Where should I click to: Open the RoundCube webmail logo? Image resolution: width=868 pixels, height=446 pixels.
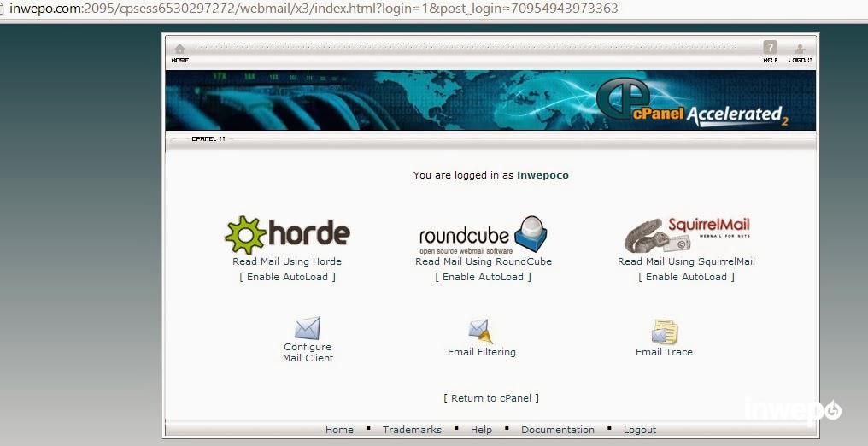[484, 235]
